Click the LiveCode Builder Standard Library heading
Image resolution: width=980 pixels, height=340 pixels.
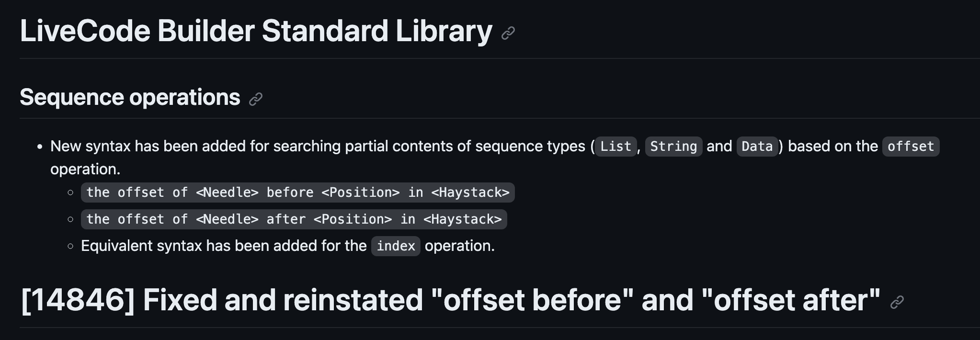click(256, 31)
